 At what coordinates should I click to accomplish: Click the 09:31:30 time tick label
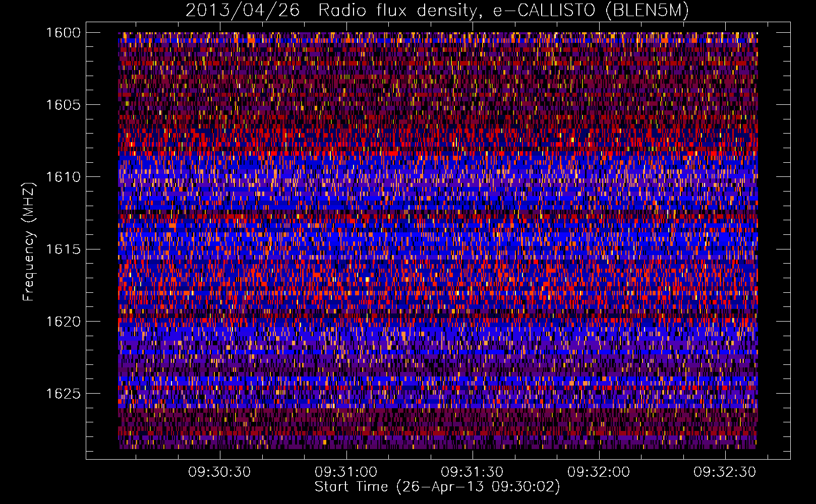click(x=472, y=472)
